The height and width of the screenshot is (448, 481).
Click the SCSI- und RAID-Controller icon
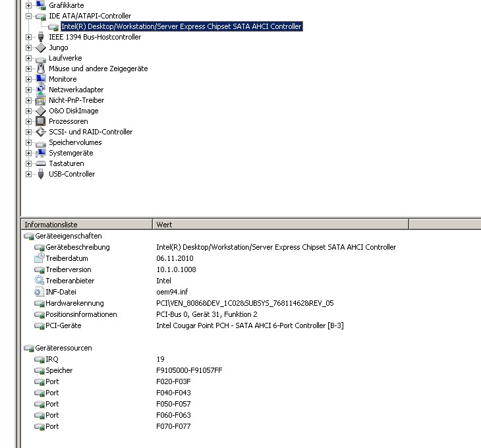pos(41,132)
